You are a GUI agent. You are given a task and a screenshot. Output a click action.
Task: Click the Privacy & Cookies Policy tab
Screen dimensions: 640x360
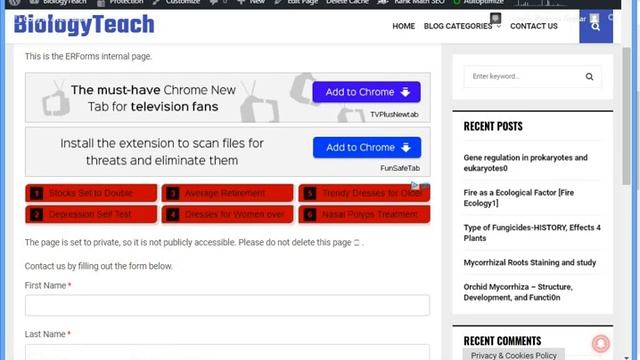point(513,355)
